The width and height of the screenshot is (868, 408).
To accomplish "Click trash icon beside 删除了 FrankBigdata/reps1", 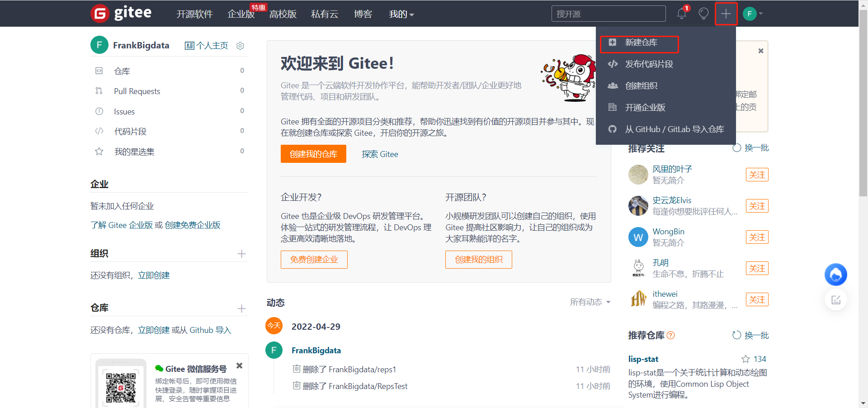I will (297, 369).
